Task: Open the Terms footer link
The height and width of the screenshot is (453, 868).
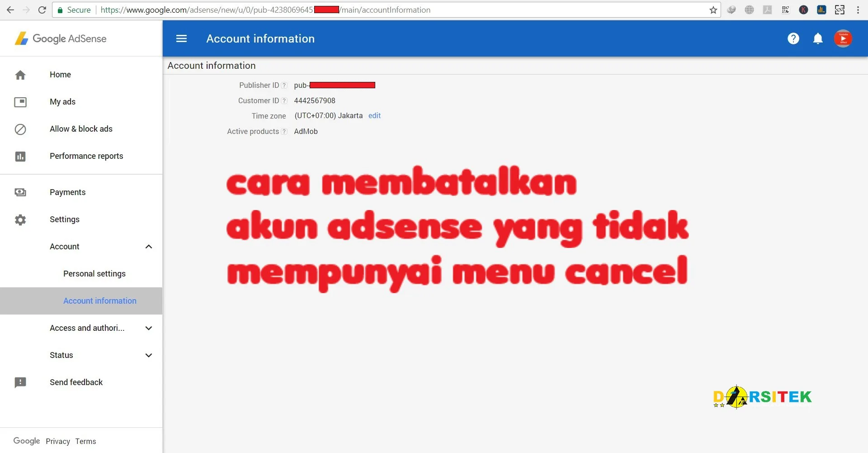Action: tap(85, 441)
